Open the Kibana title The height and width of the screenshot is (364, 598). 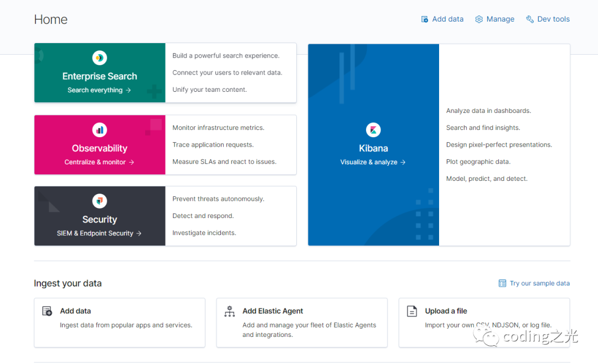[373, 148]
